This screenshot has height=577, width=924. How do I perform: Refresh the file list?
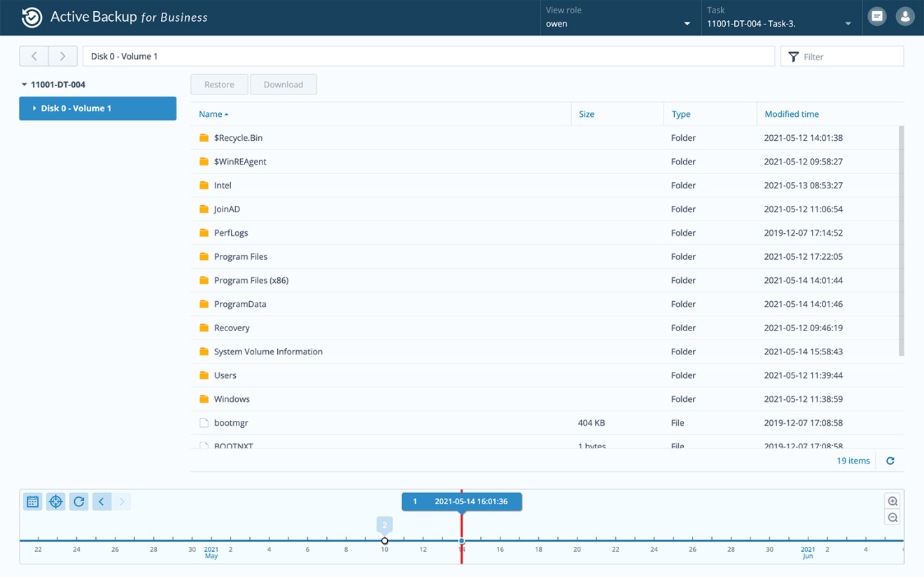click(890, 460)
